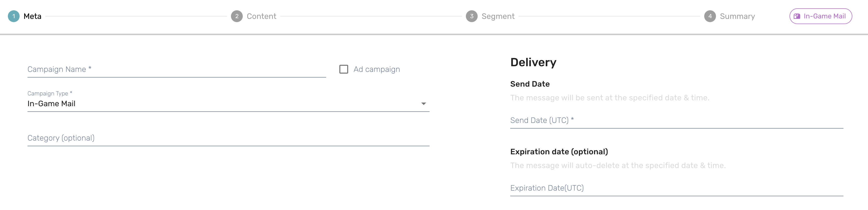Click the step 4 circle icon
The height and width of the screenshot is (210, 868).
pos(710,16)
